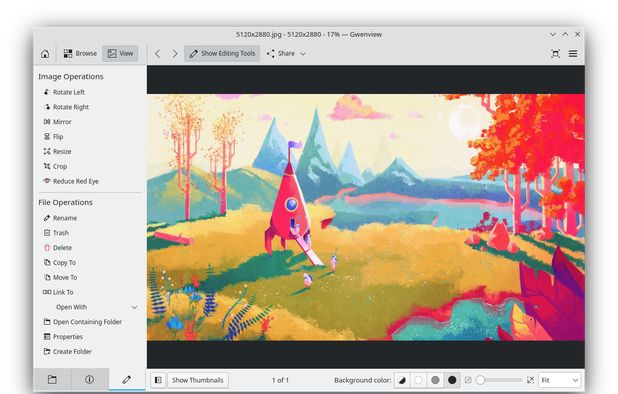Click the zoom-to-fit icon

[531, 380]
